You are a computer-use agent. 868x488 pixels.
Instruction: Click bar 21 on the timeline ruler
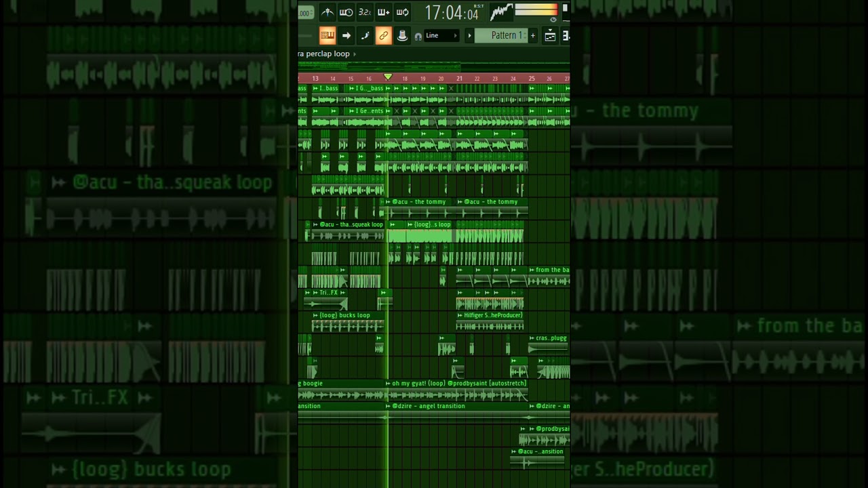click(x=459, y=79)
